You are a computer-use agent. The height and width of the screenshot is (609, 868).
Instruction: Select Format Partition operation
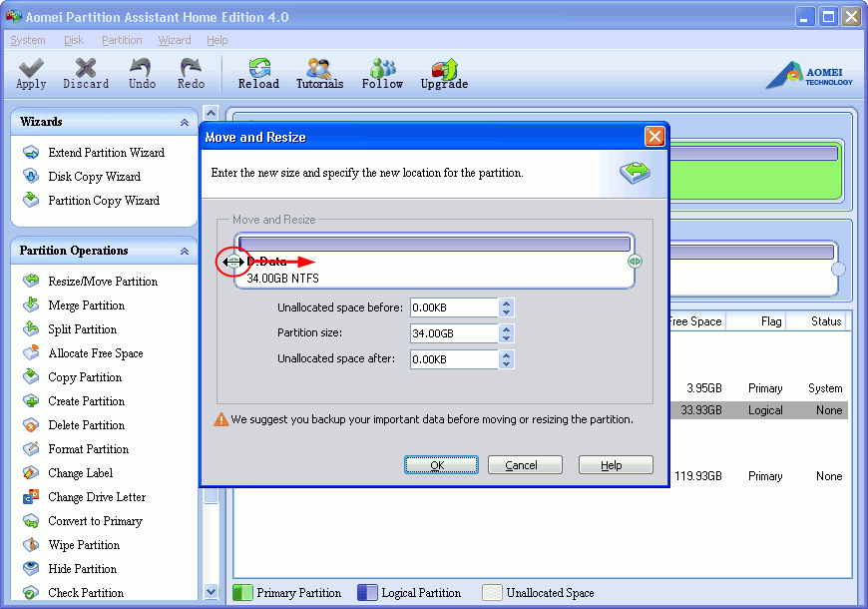click(76, 449)
